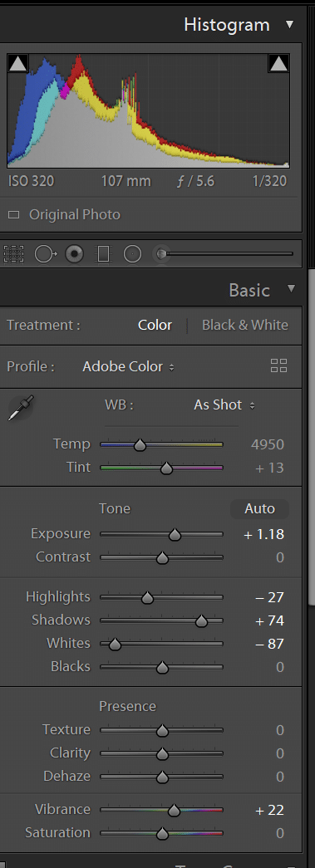Viewport: 315px width, 868px height.
Task: Click the Auto tone button
Action: pyautogui.click(x=259, y=508)
